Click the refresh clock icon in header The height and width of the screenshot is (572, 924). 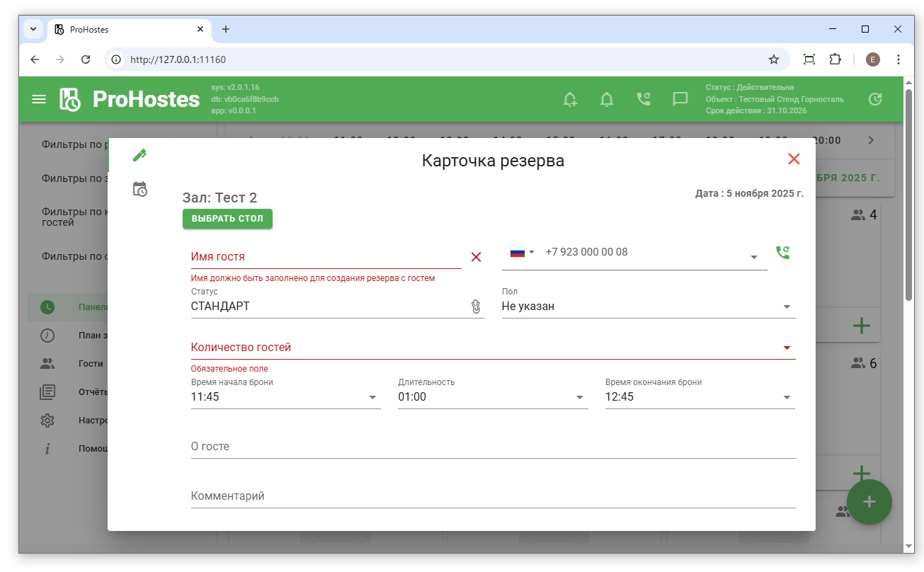tap(875, 99)
